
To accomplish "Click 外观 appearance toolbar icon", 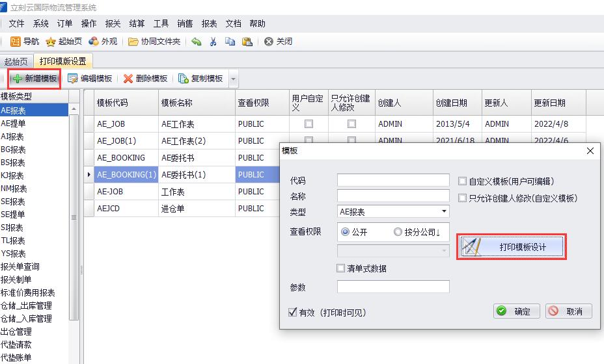I will (103, 42).
